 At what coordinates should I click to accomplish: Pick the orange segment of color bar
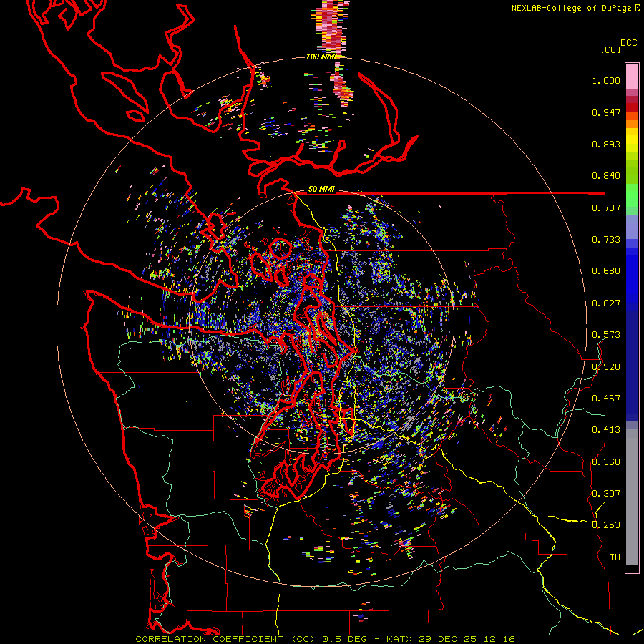click(632, 124)
